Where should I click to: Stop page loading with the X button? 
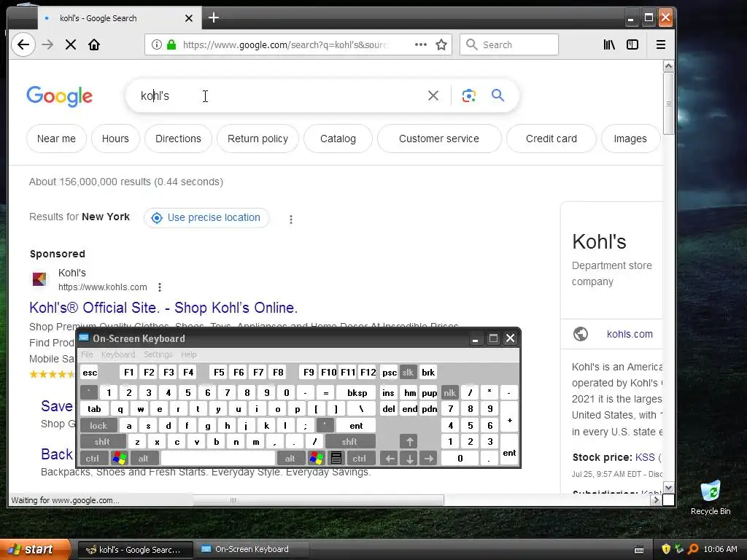71,44
